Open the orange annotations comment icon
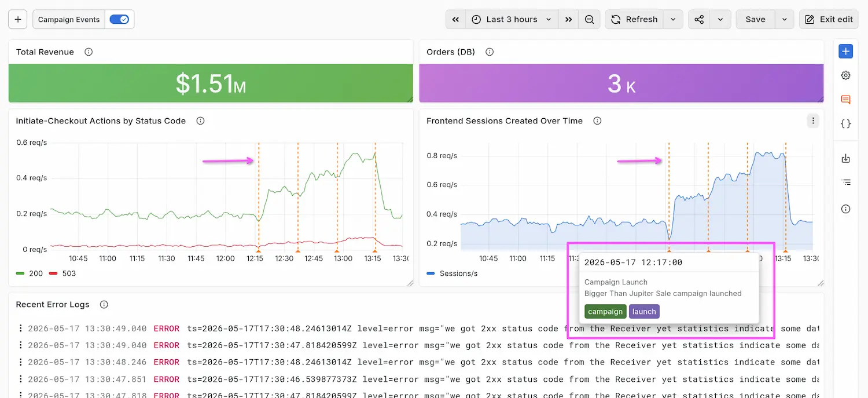Image resolution: width=868 pixels, height=398 pixels. (x=846, y=100)
